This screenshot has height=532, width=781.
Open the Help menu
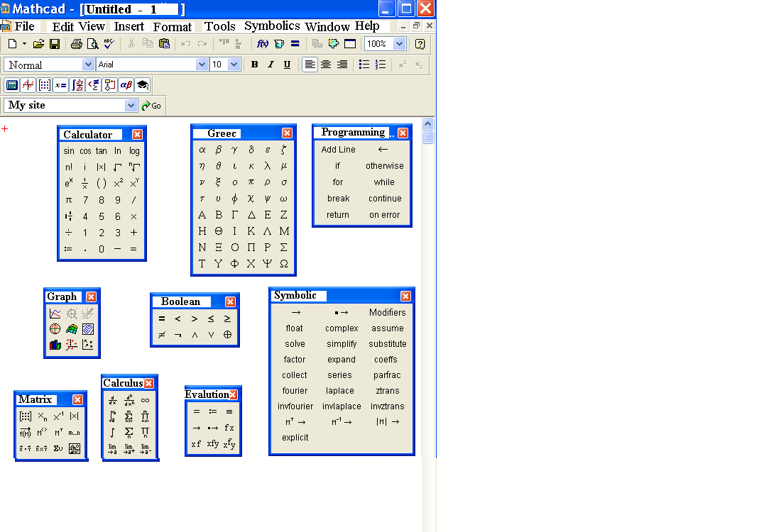pos(367,26)
